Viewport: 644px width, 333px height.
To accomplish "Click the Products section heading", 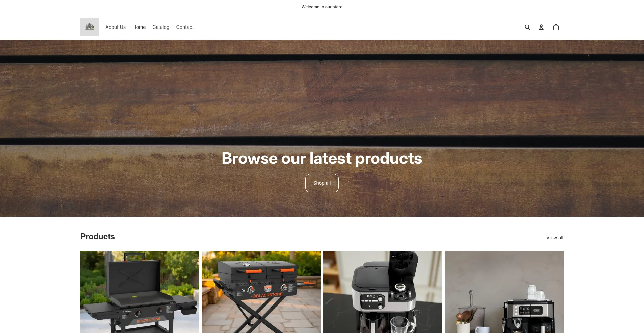I will point(98,237).
